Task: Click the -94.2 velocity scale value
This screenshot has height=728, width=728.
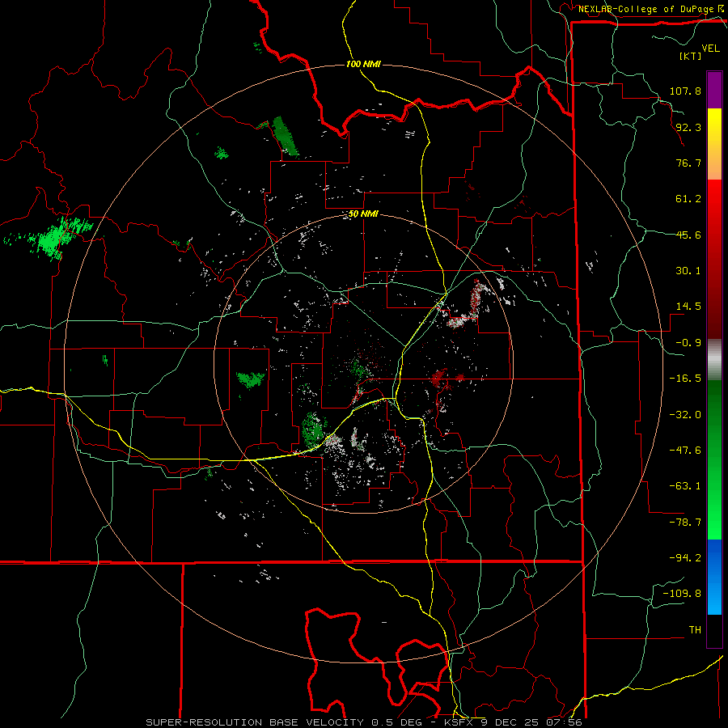Action: [x=685, y=558]
